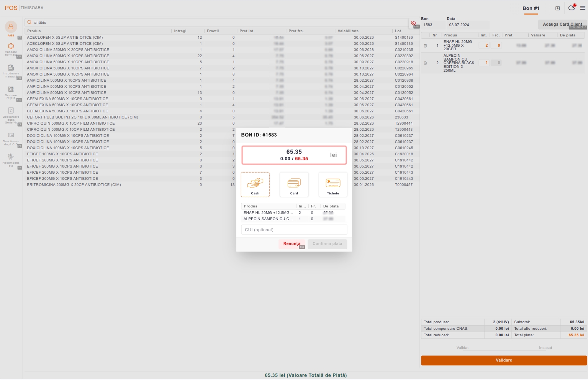
Task: Click the CUI (optional) input field
Action: pyautogui.click(x=294, y=230)
